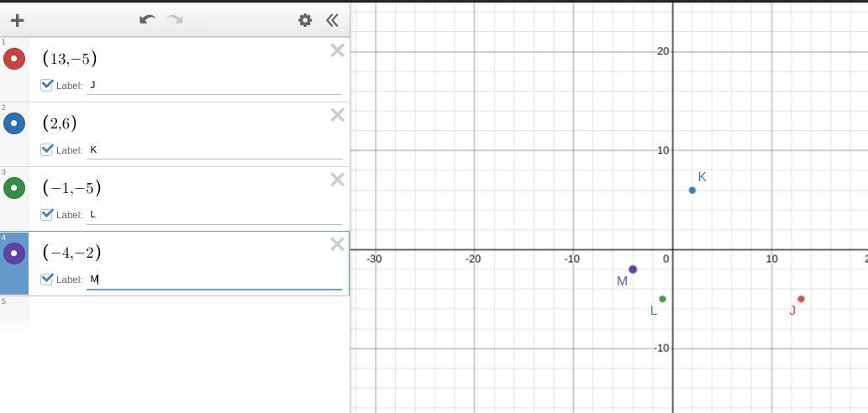Edit the label field containing K
Image resolution: width=868 pixels, height=413 pixels.
click(214, 150)
